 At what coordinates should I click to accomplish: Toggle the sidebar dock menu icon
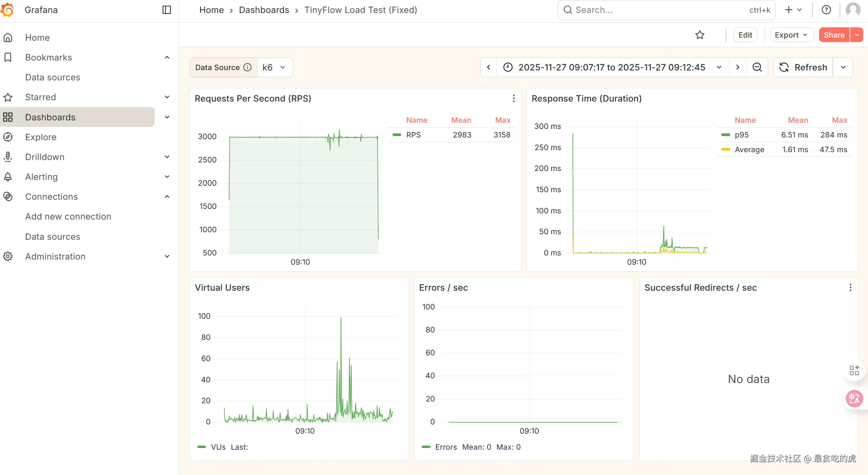(x=167, y=10)
